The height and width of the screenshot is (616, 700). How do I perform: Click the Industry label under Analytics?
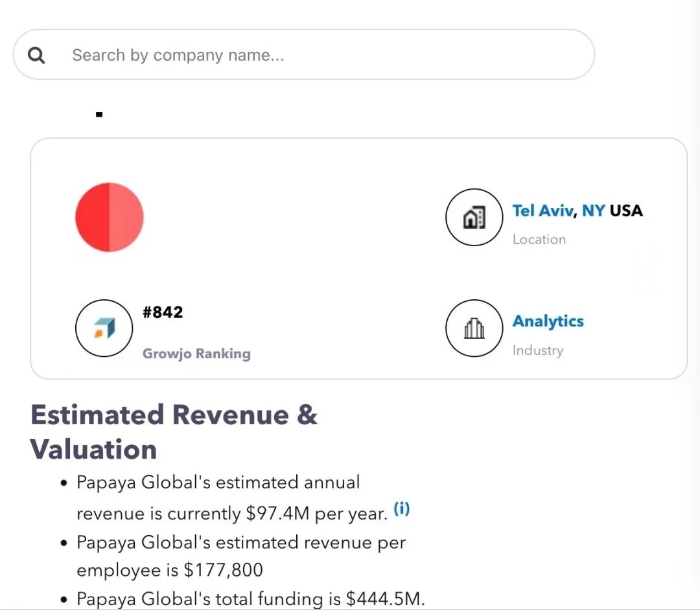point(537,350)
